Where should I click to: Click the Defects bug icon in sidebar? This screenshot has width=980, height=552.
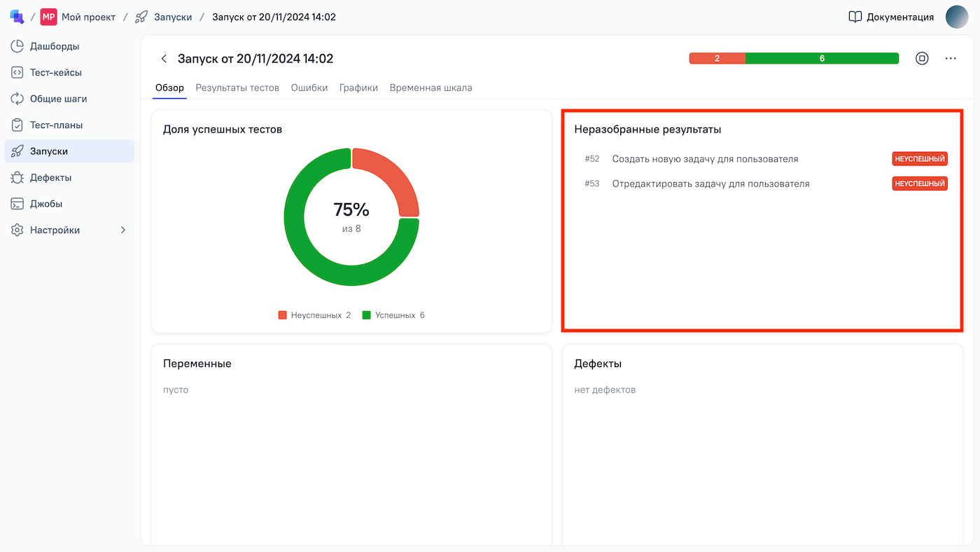[17, 178]
